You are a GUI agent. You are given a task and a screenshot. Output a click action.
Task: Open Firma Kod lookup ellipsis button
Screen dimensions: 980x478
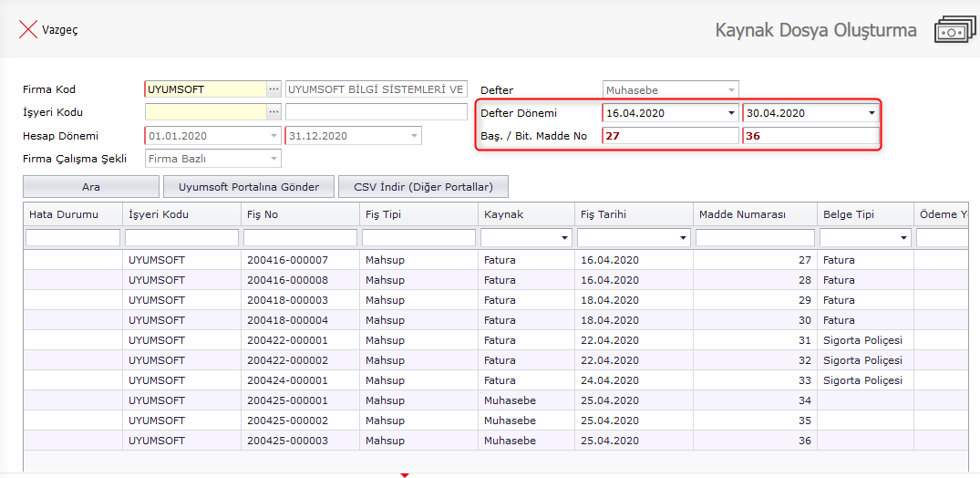click(273, 89)
